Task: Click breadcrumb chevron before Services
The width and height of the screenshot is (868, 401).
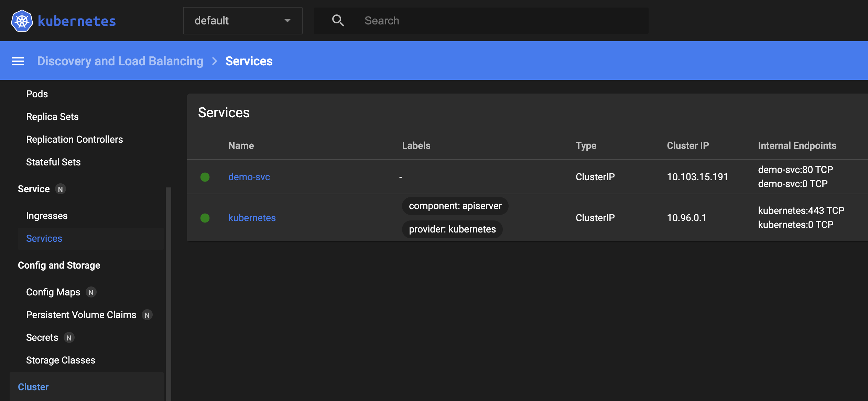Action: [215, 61]
